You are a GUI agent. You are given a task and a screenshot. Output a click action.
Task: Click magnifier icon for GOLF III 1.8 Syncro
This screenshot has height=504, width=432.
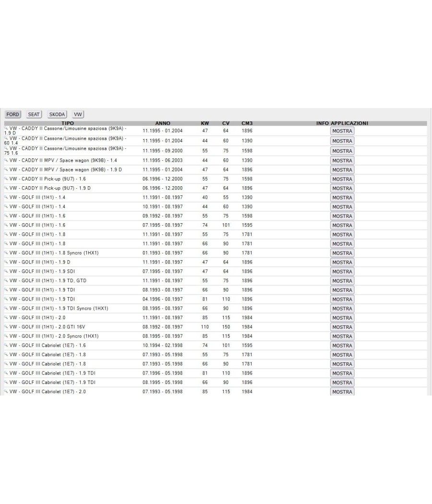pyautogui.click(x=6, y=252)
